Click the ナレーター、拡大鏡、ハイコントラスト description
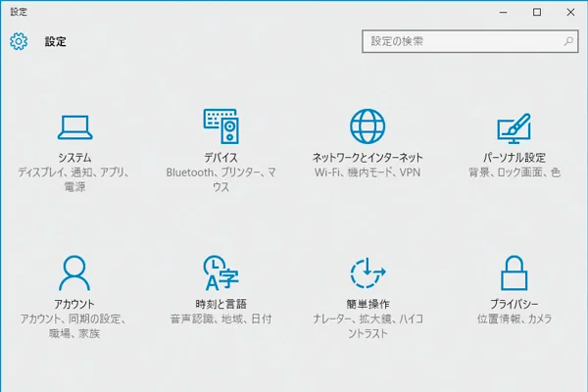 pos(367,325)
